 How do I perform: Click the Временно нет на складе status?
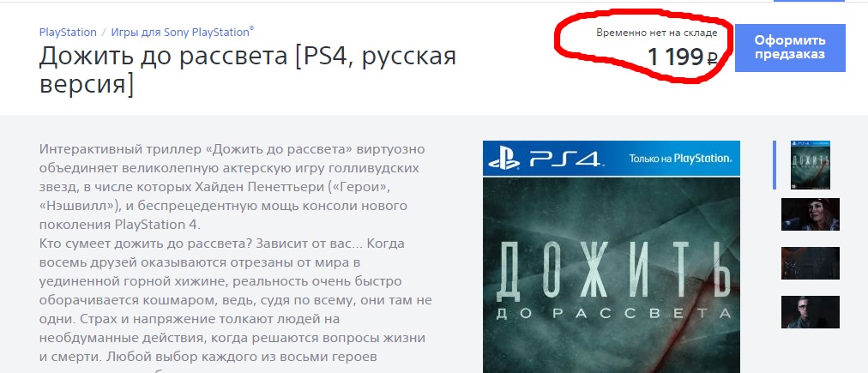656,33
